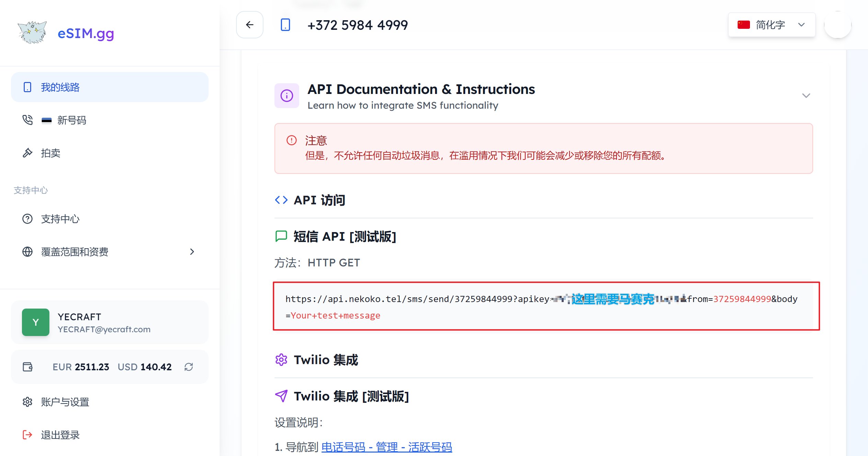Click the YECRAFT account profile card
The height and width of the screenshot is (456, 868).
[109, 322]
